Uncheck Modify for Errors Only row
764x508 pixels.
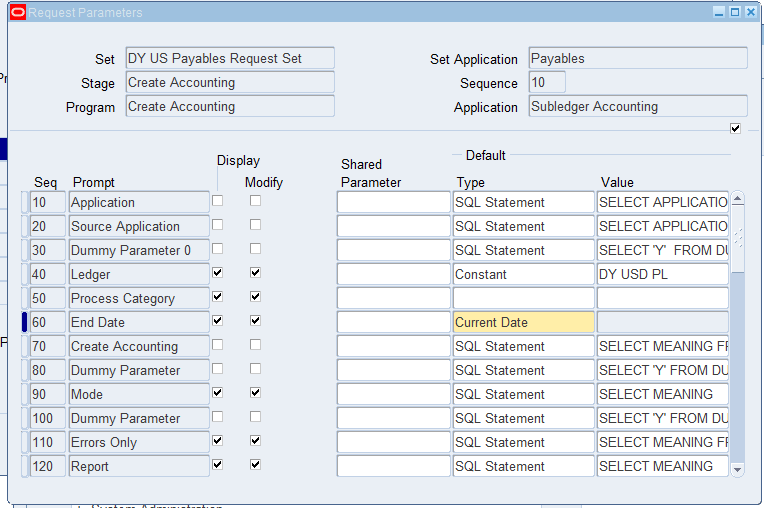[255, 441]
